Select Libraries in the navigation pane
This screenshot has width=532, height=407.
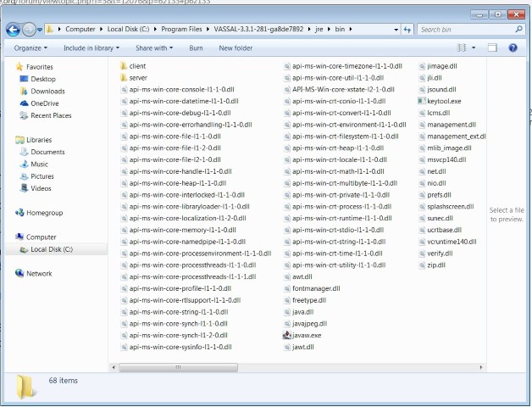[39, 140]
